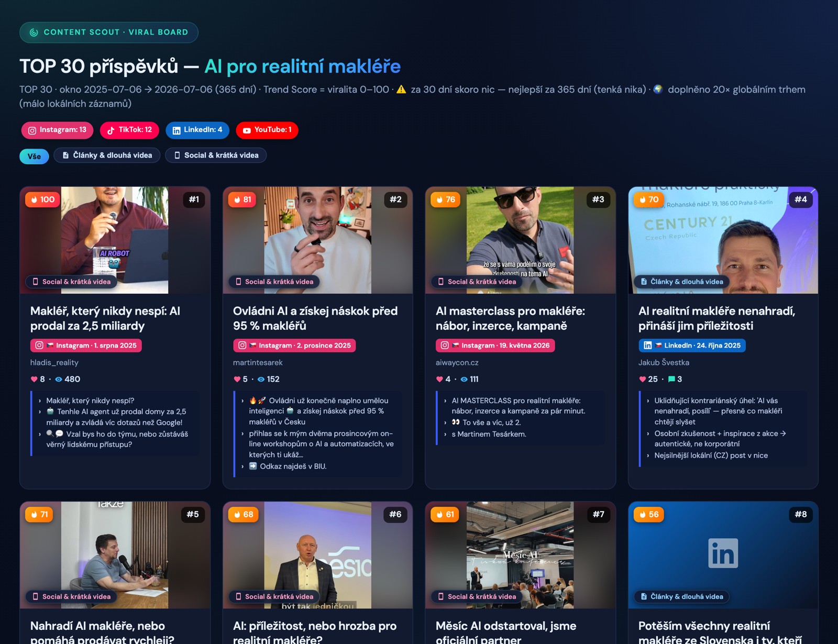Open title Měsíc AI odstartoval
This screenshot has width=838, height=644.
pyautogui.click(x=506, y=632)
